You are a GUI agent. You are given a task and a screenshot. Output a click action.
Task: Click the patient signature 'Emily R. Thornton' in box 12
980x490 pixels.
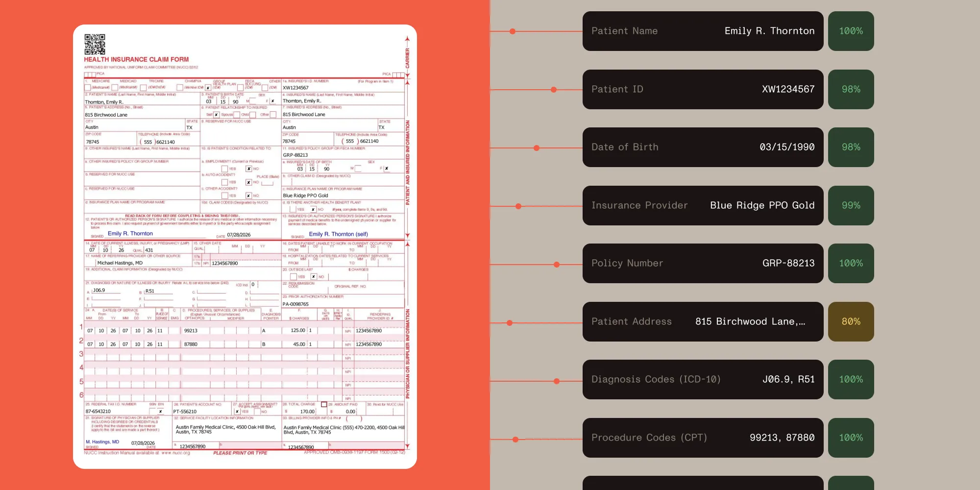pyautogui.click(x=130, y=234)
